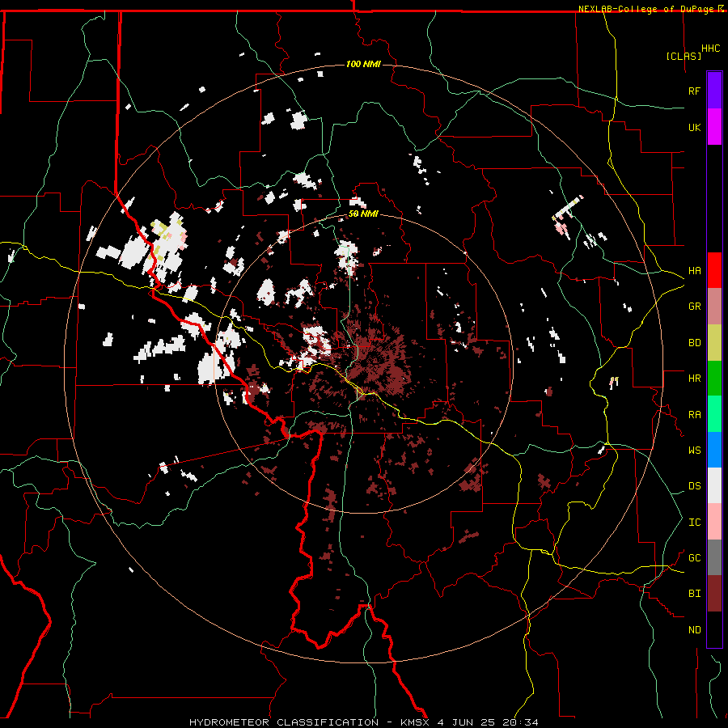Click the HYDROMETEOR CLASSIFICATION title text
728x728 pixels.
coord(284,722)
